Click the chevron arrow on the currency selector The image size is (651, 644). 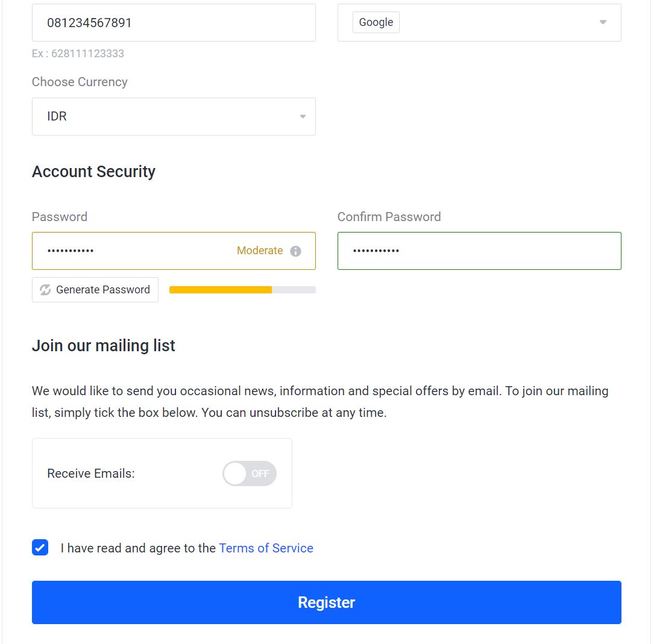[302, 116]
